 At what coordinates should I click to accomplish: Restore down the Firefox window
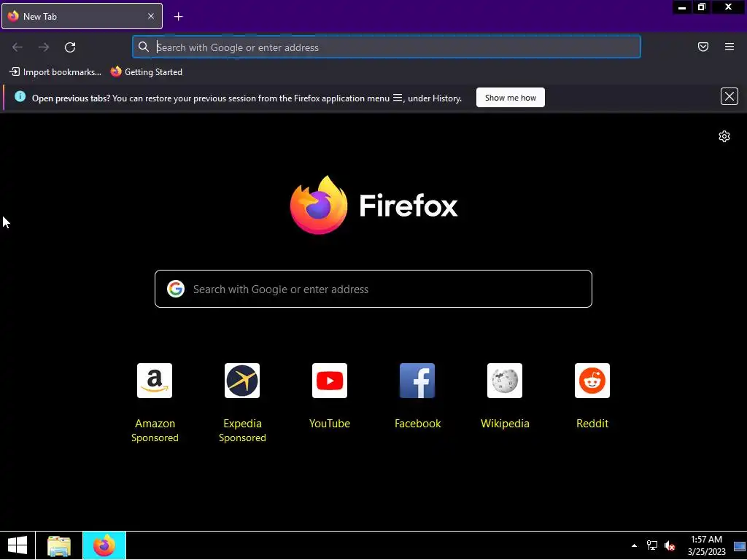coord(701,7)
